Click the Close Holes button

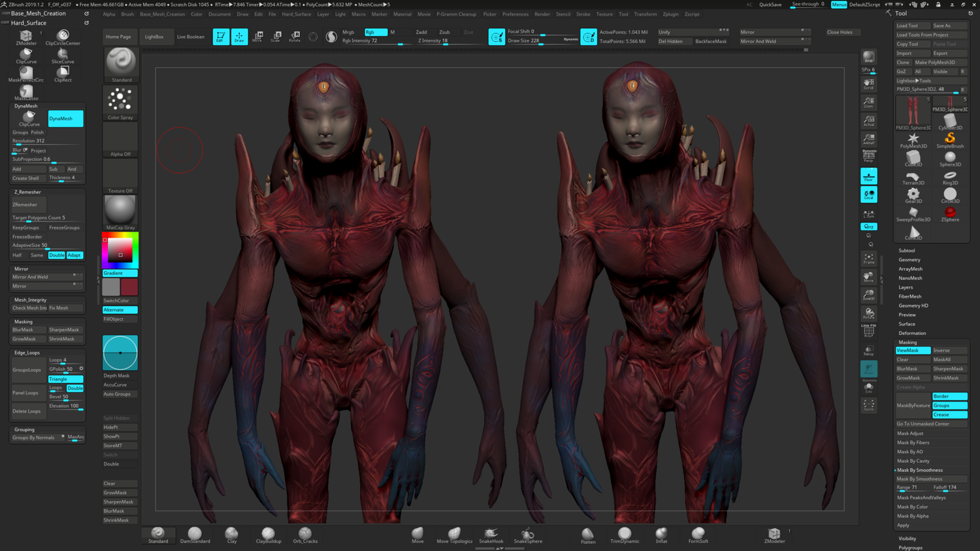click(840, 32)
